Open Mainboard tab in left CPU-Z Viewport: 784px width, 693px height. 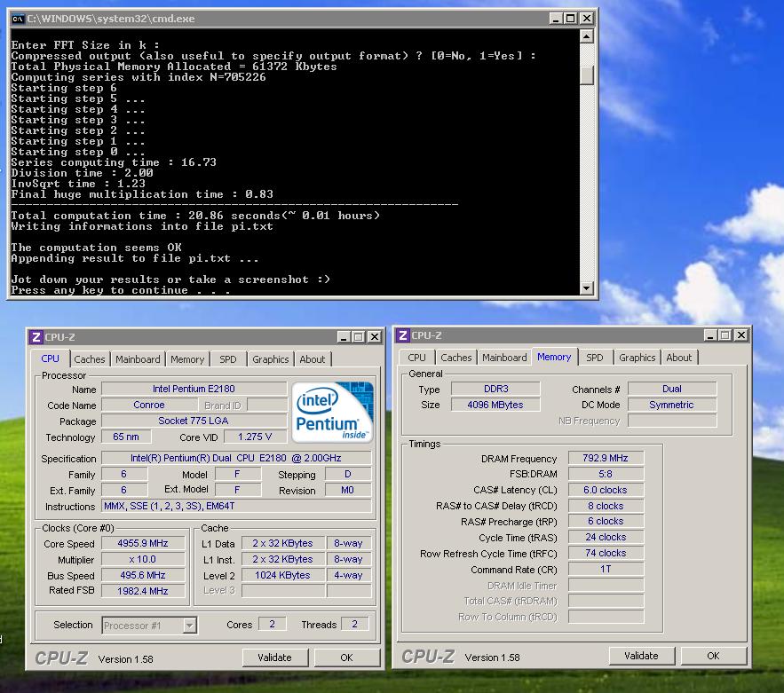pos(138,359)
